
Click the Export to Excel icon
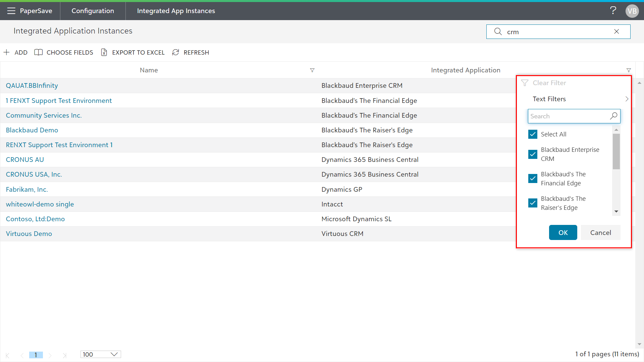click(x=104, y=52)
